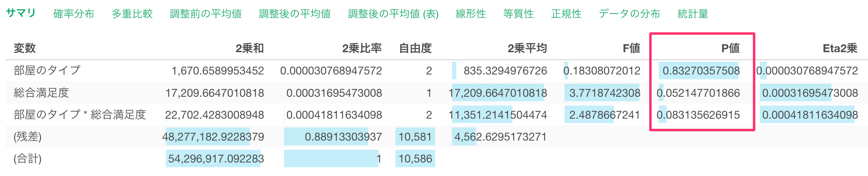Open the 等質性 tab

[518, 14]
